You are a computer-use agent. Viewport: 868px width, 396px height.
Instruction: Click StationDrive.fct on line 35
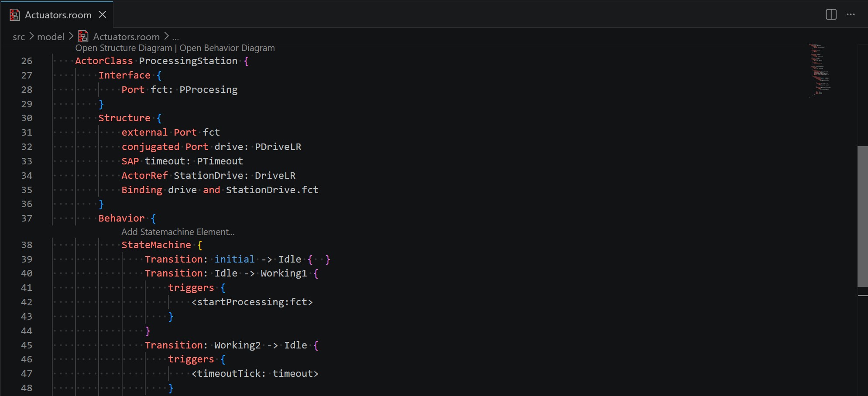(x=272, y=190)
